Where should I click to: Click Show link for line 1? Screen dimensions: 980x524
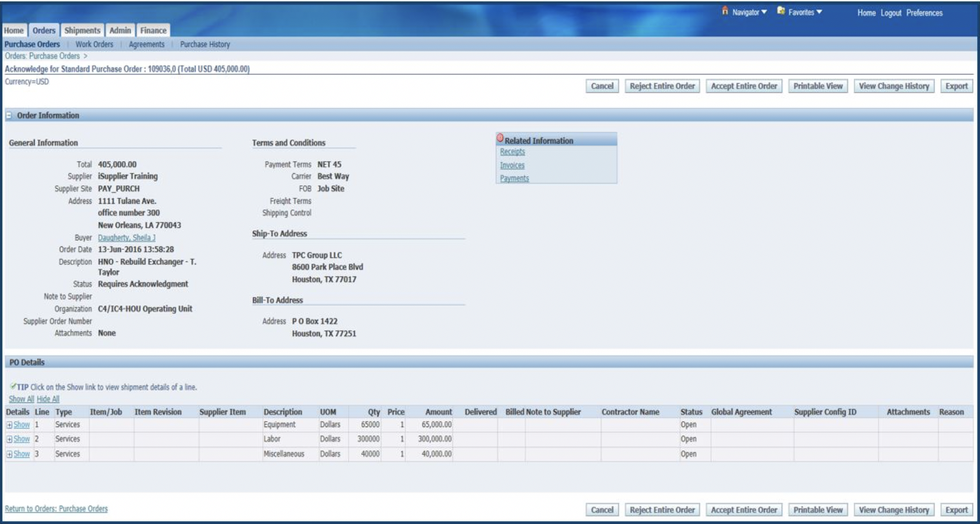22,425
